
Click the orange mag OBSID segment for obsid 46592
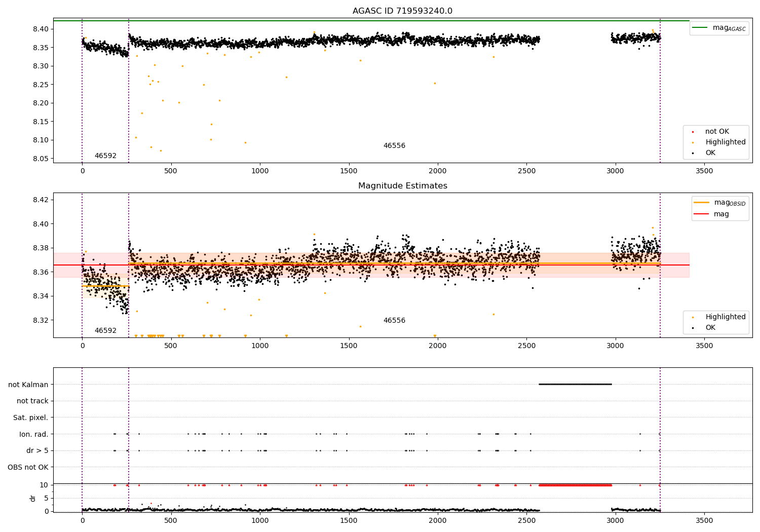click(x=105, y=286)
